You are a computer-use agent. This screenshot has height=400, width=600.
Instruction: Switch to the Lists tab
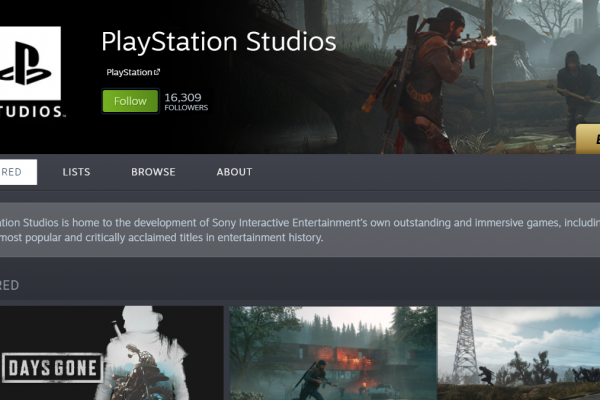point(76,172)
